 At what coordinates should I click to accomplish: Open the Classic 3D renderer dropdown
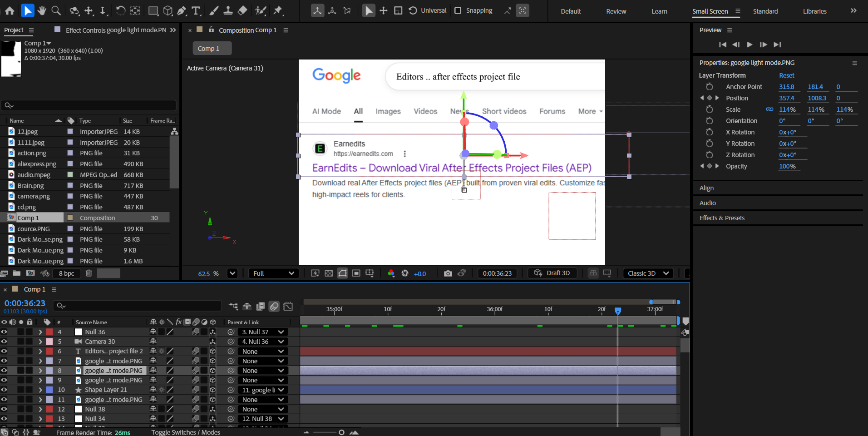click(648, 273)
